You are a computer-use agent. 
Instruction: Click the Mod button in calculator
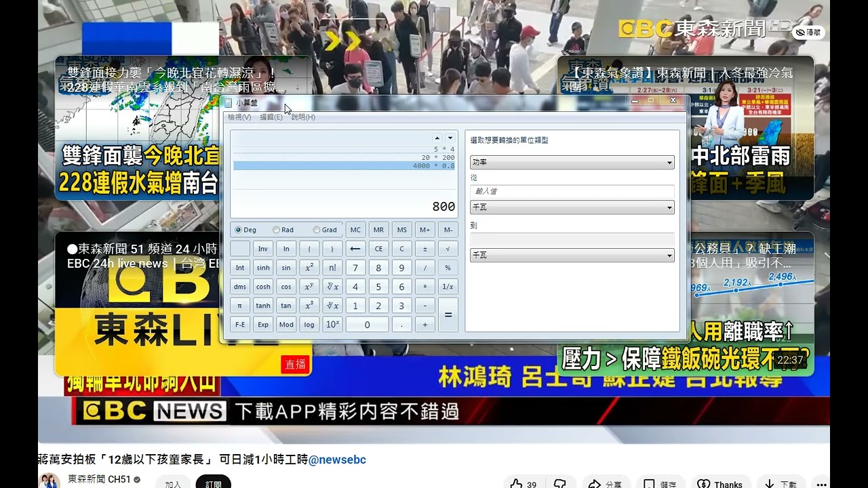tap(286, 325)
